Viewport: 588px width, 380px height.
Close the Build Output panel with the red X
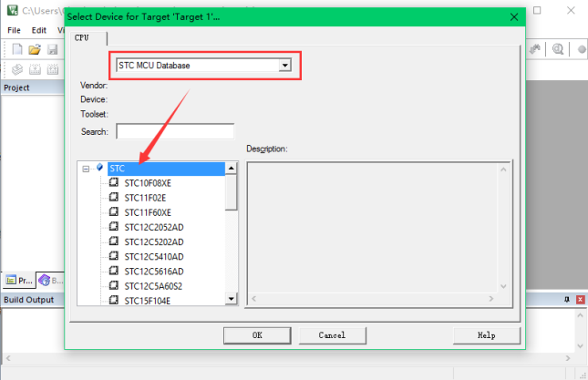581,300
